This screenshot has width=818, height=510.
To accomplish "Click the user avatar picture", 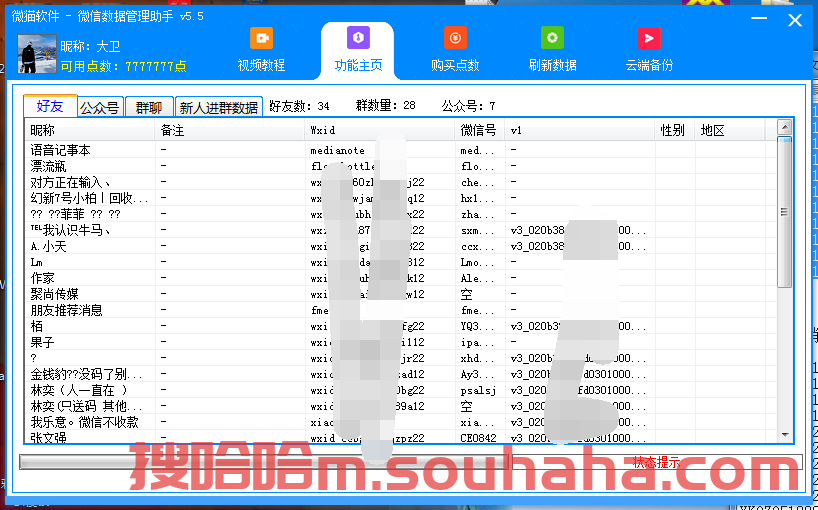I will click(x=37, y=54).
